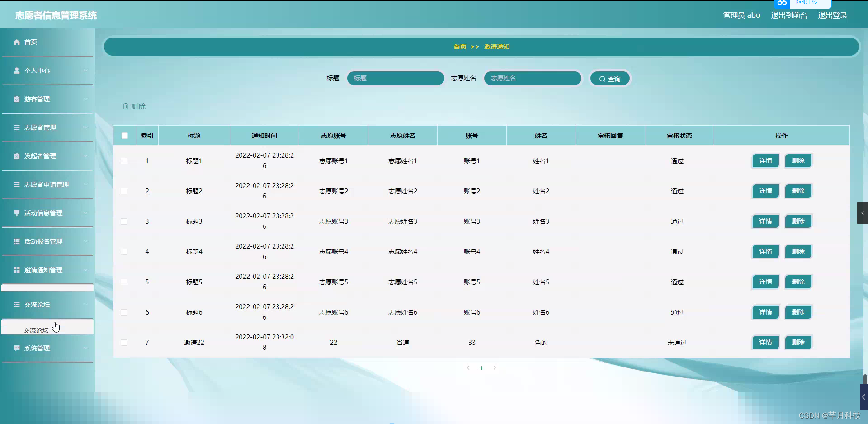The image size is (868, 424).
Task: Open 邀请通知管理 via its grid icon
Action: point(17,269)
